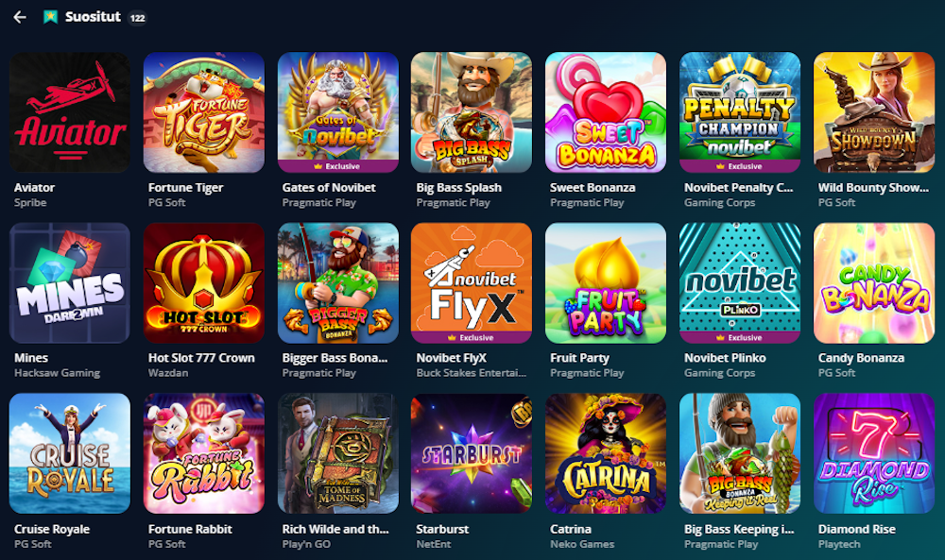Launch the Novibet Penalty Champion tile
The height and width of the screenshot is (560, 945).
coord(740,112)
